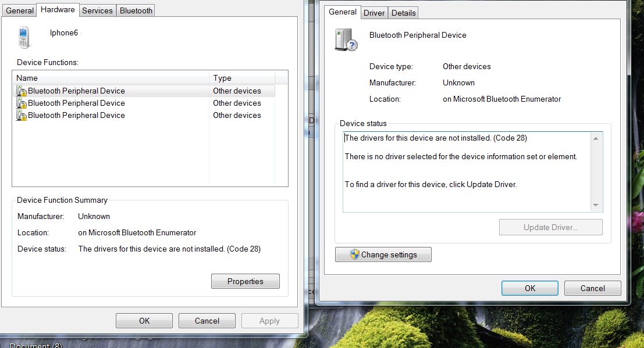Click the Update Driver... button

[x=550, y=227]
